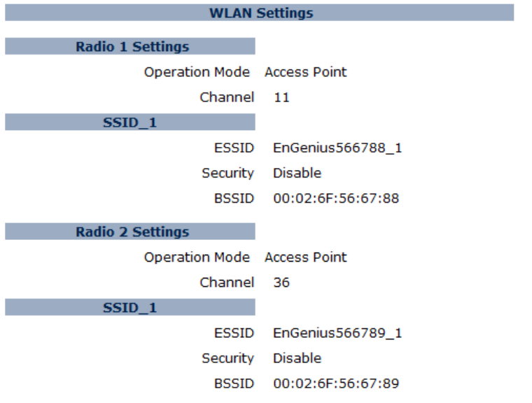Click the Channel label under Radio 1
Image resolution: width=532 pixels, height=403 pixels.
(x=227, y=97)
